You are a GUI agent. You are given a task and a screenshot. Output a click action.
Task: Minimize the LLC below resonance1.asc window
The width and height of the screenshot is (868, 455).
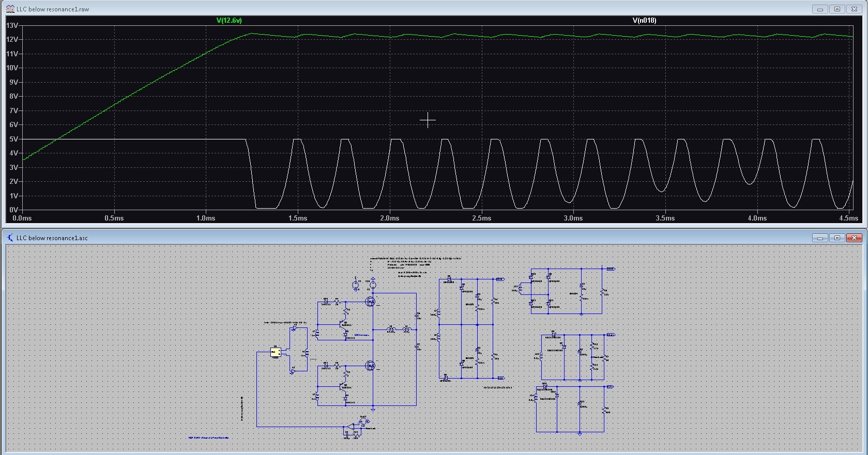(x=820, y=238)
